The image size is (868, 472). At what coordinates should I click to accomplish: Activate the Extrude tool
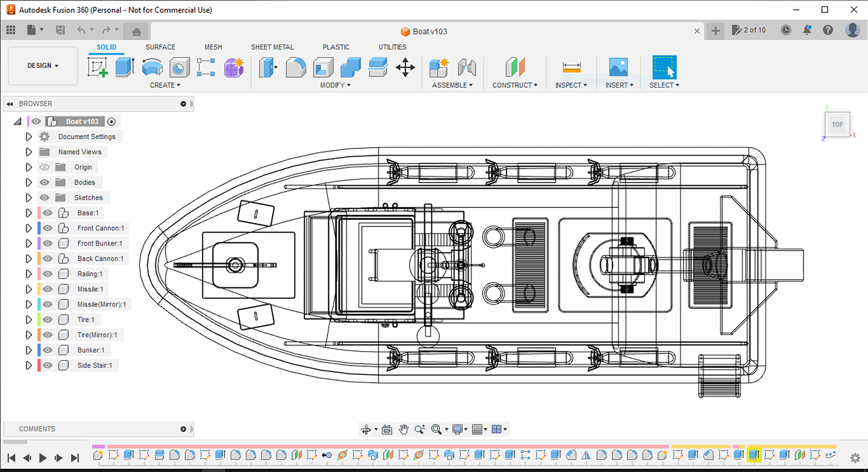coord(125,67)
